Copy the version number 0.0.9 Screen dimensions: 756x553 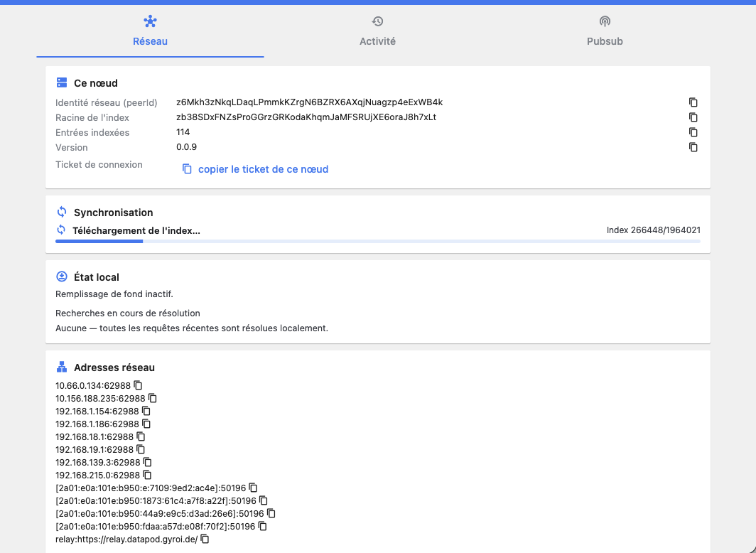[693, 147]
